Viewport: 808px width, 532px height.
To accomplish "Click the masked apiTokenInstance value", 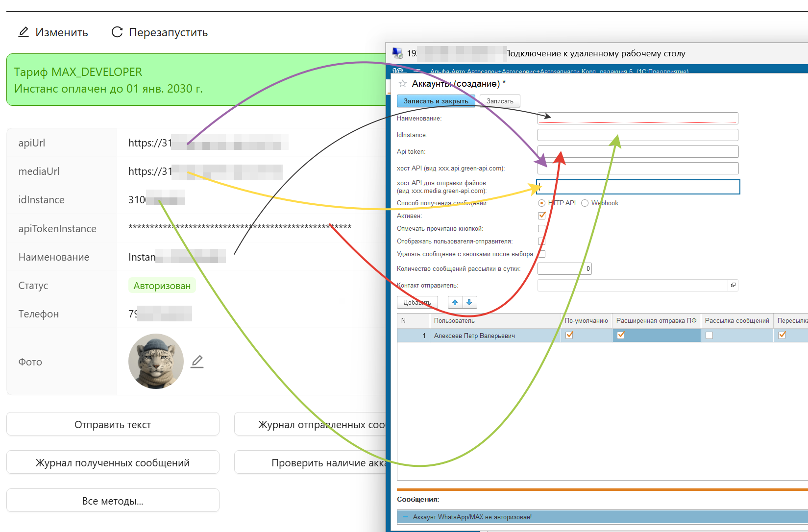I will point(240,227).
